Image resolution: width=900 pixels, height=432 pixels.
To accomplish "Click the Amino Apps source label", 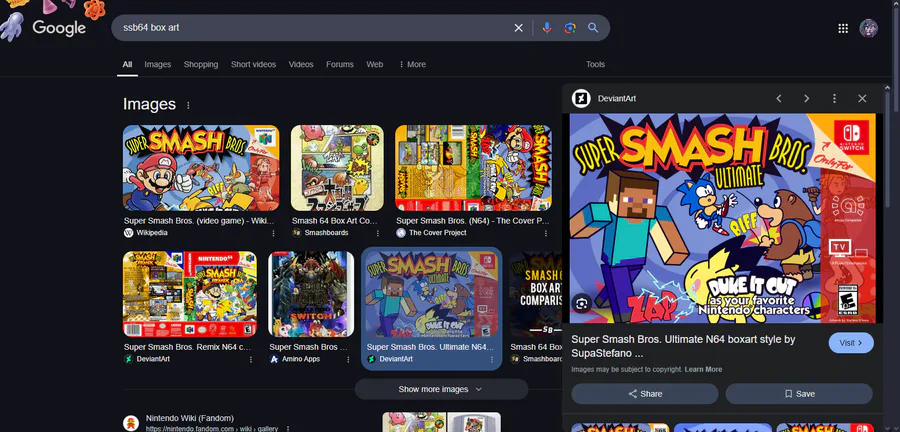I will [301, 359].
